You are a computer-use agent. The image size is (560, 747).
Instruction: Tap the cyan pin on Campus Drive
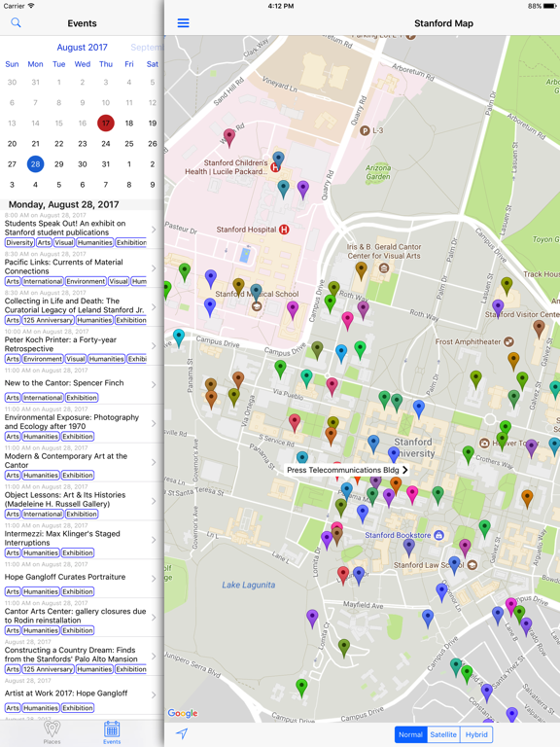click(179, 337)
